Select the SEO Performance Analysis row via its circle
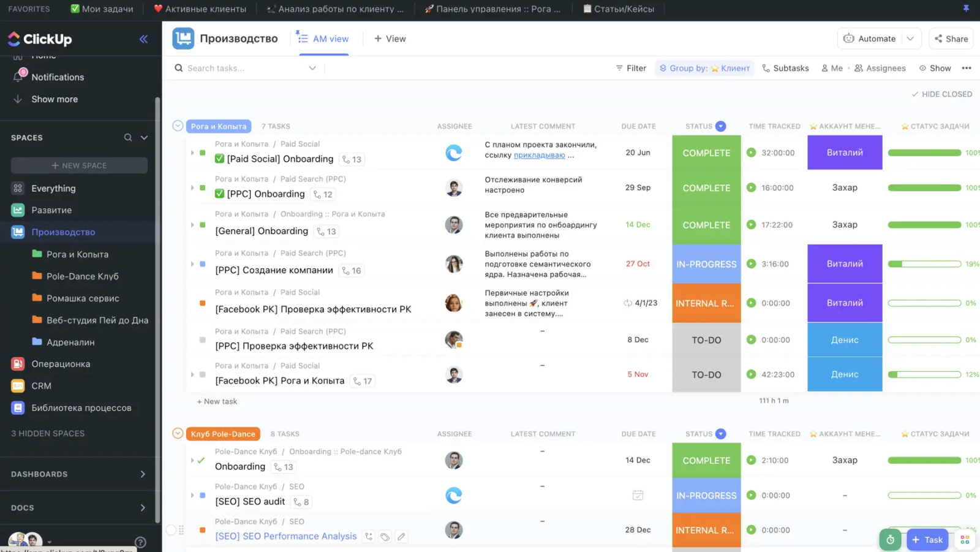980x552 pixels. point(171,530)
